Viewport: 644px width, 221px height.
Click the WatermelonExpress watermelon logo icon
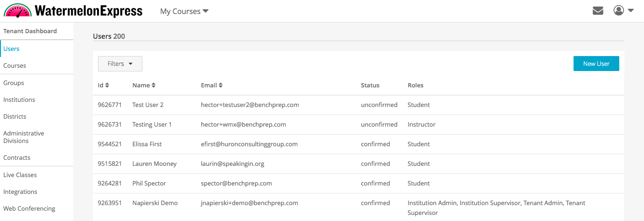click(18, 11)
